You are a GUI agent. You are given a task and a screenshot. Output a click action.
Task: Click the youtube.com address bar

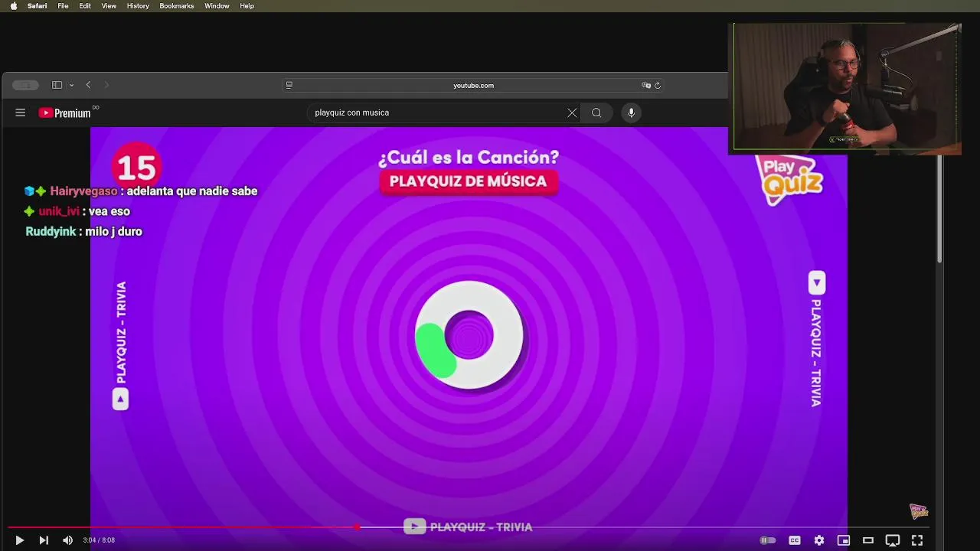[473, 85]
